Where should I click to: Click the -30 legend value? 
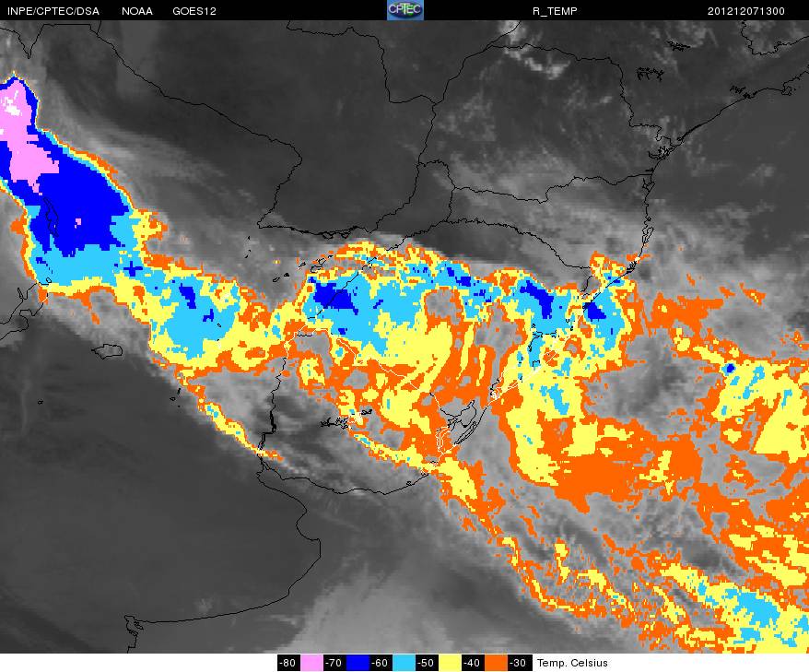519,663
